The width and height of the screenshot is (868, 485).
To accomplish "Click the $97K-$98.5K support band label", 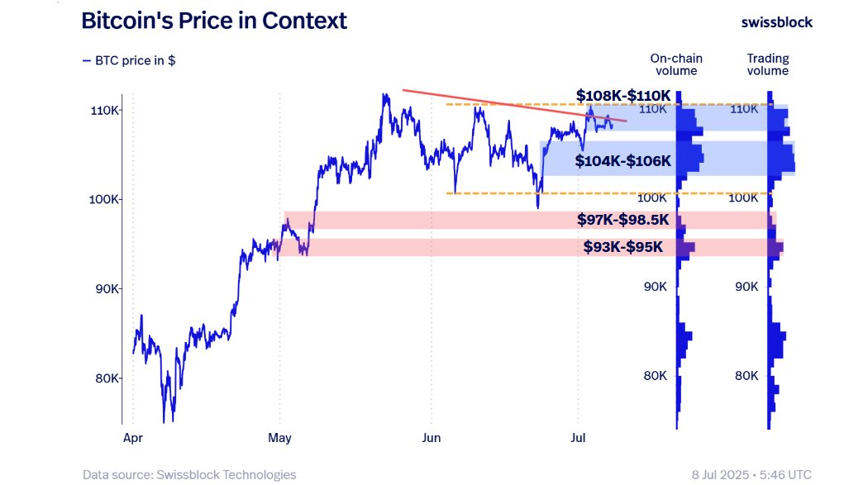I will pyautogui.click(x=622, y=220).
